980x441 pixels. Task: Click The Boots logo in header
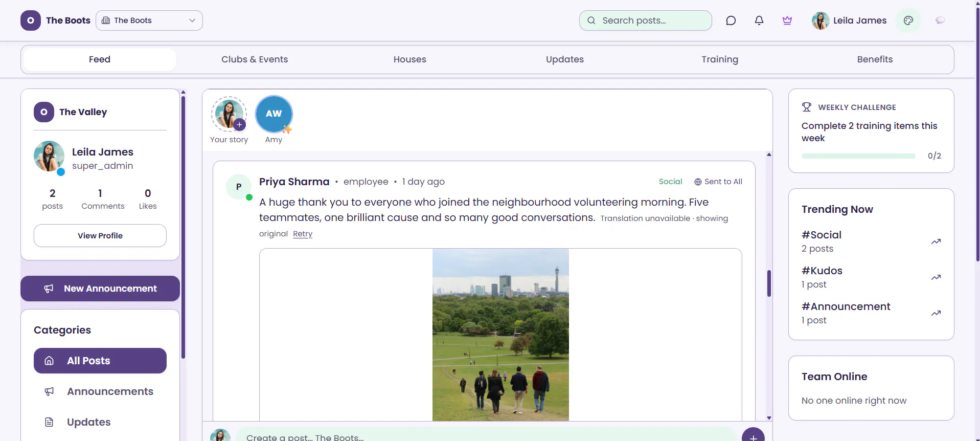(x=31, y=20)
